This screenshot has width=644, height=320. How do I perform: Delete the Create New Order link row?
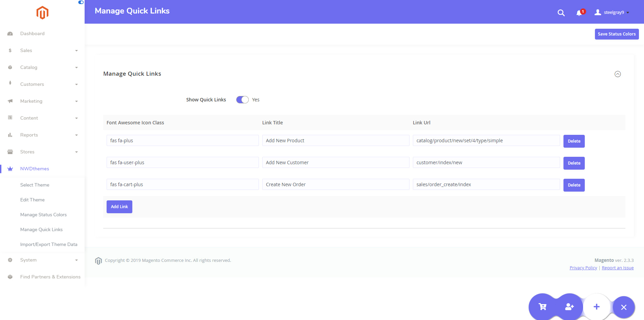(574, 185)
